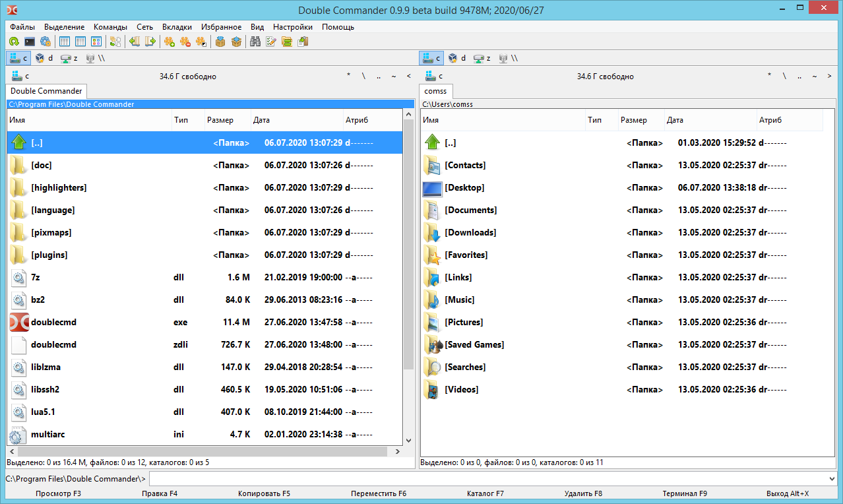
Task: Click the unselect group icon with minus
Action: [185, 42]
